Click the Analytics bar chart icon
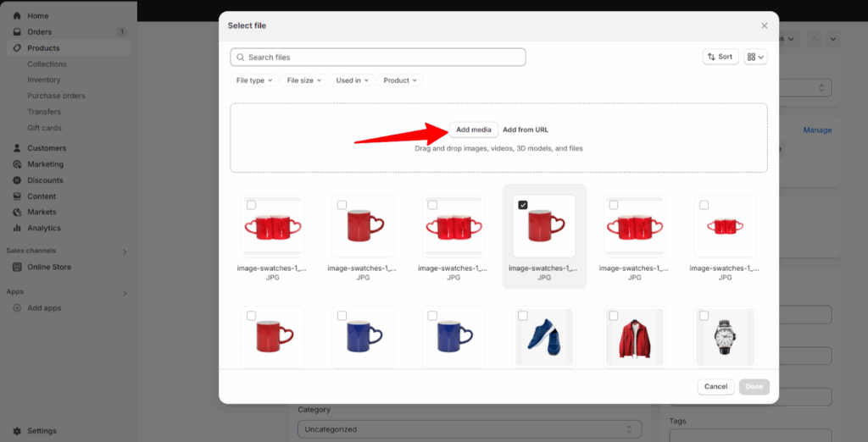This screenshot has height=442, width=868. pyautogui.click(x=17, y=228)
